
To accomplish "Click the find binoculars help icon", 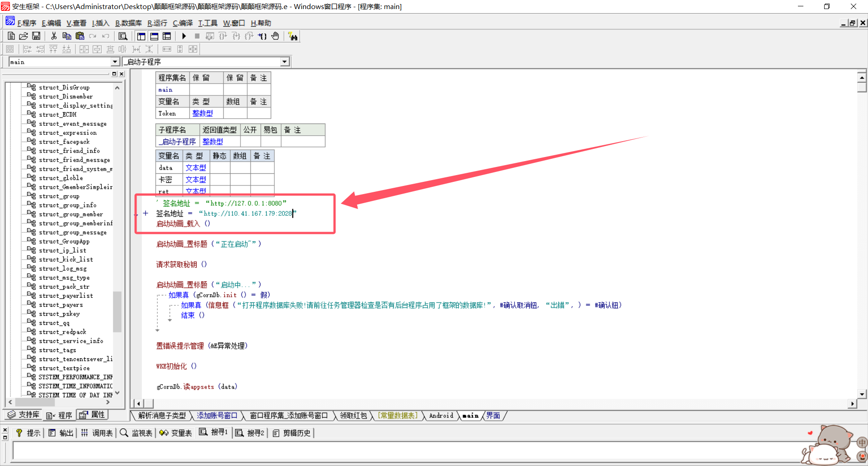I will coord(293,36).
